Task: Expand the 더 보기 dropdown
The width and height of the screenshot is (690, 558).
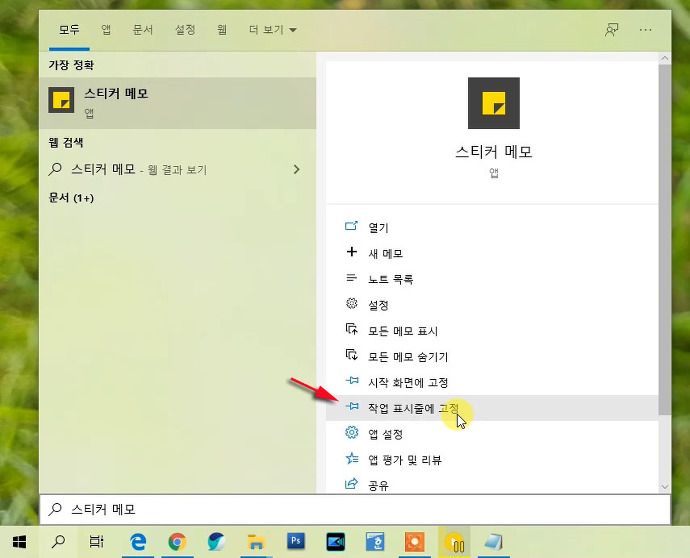Action: pos(272,30)
